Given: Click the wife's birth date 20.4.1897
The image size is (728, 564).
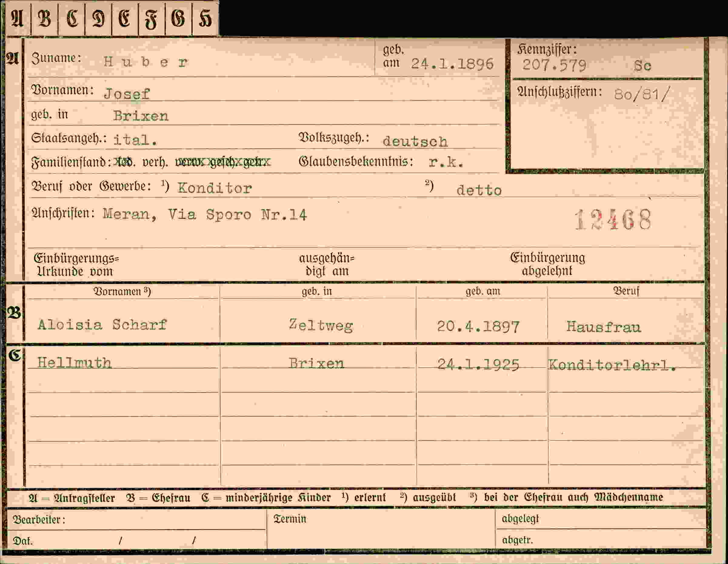Looking at the screenshot, I should [478, 327].
